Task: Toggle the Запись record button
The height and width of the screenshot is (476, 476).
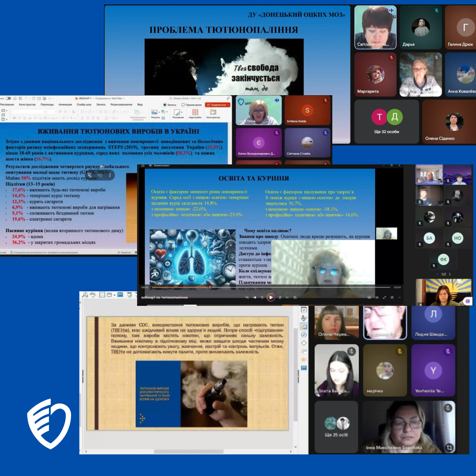Action: click(170, 104)
